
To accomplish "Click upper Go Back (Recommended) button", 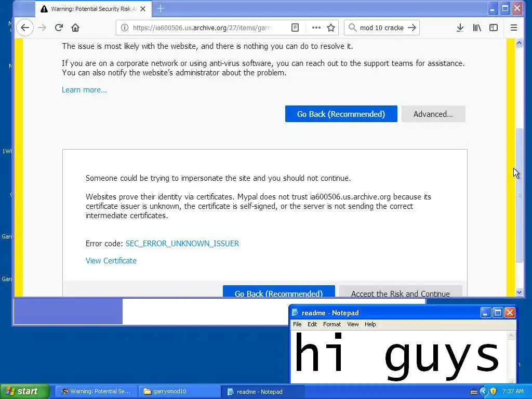I will pyautogui.click(x=341, y=114).
